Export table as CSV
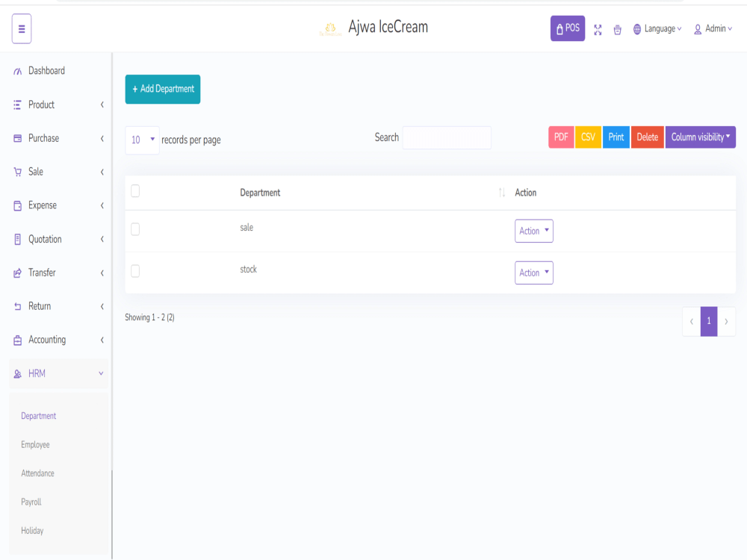This screenshot has width=747, height=560. point(589,137)
